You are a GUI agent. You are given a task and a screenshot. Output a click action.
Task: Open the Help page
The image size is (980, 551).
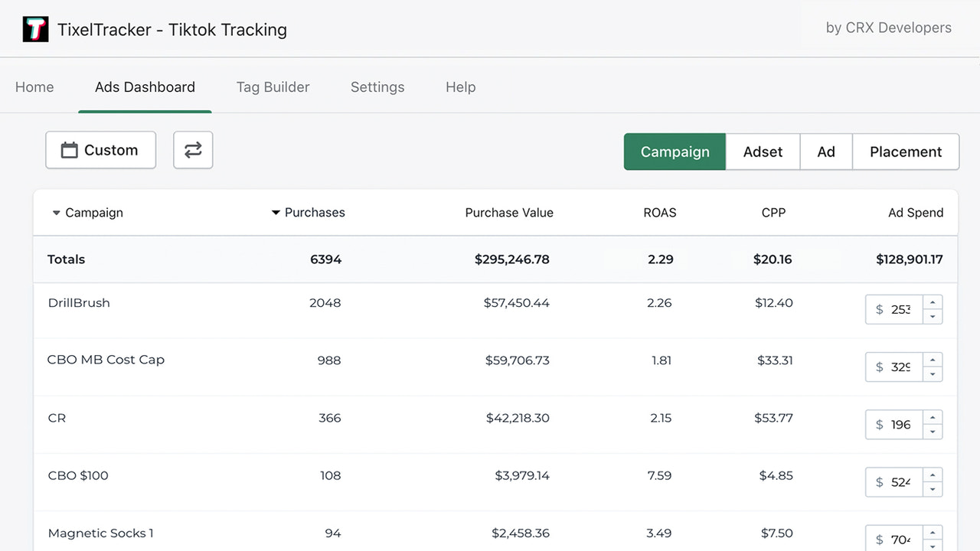pos(460,87)
